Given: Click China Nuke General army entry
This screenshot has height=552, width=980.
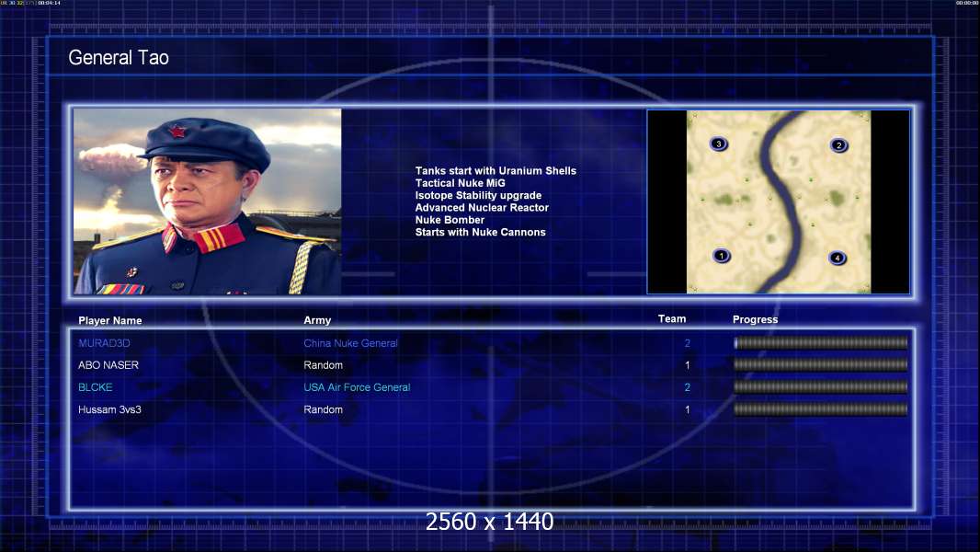Looking at the screenshot, I should click(x=350, y=343).
